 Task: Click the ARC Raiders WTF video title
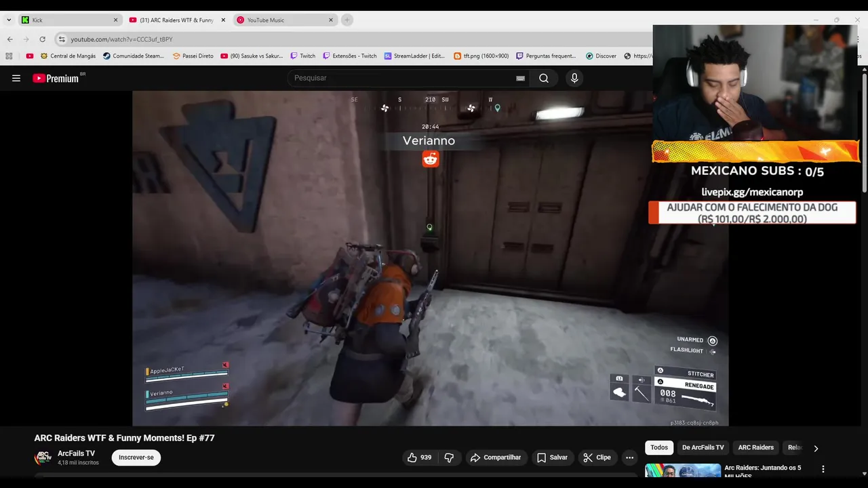pyautogui.click(x=124, y=438)
